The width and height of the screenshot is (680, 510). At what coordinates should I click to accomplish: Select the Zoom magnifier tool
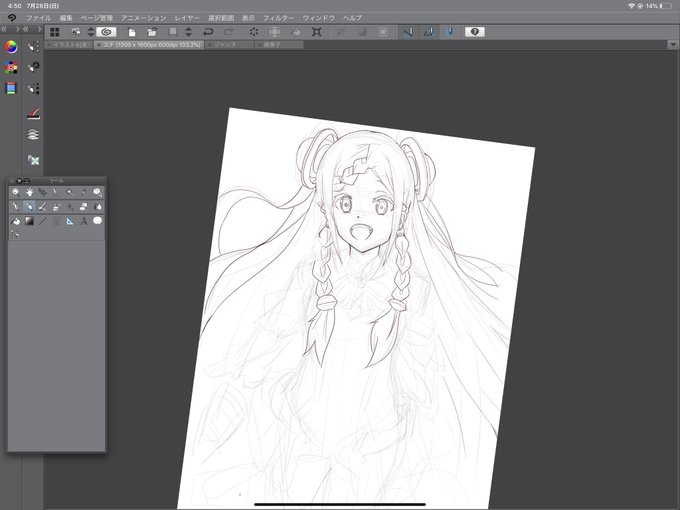pos(16,192)
